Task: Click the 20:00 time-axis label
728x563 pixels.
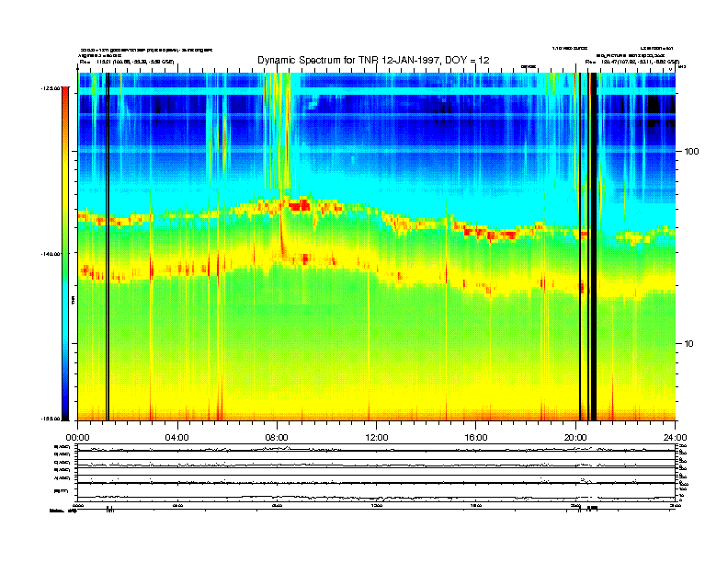Action: coord(575,438)
